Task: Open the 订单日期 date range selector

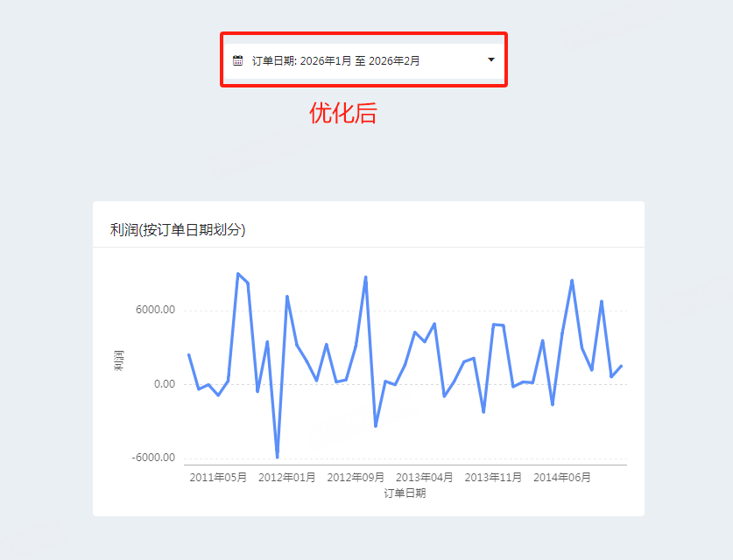Action: (363, 60)
